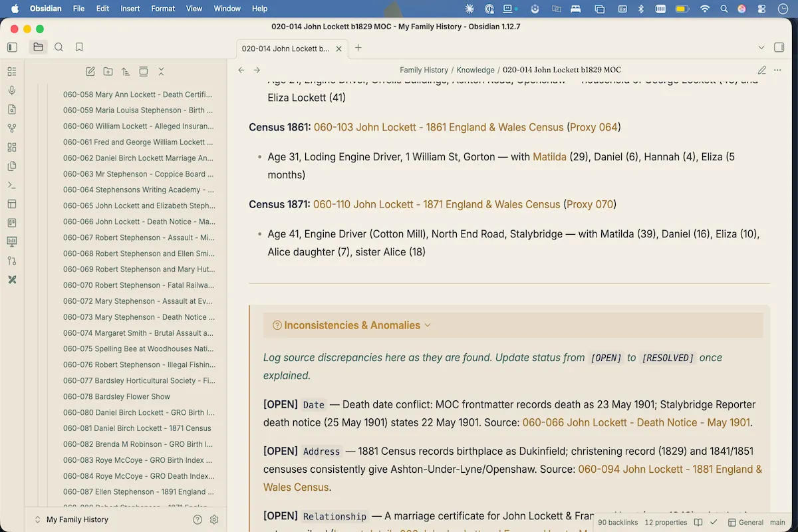This screenshot has width=798, height=532.
Task: Click the sync checkmark status icon
Action: click(x=714, y=523)
